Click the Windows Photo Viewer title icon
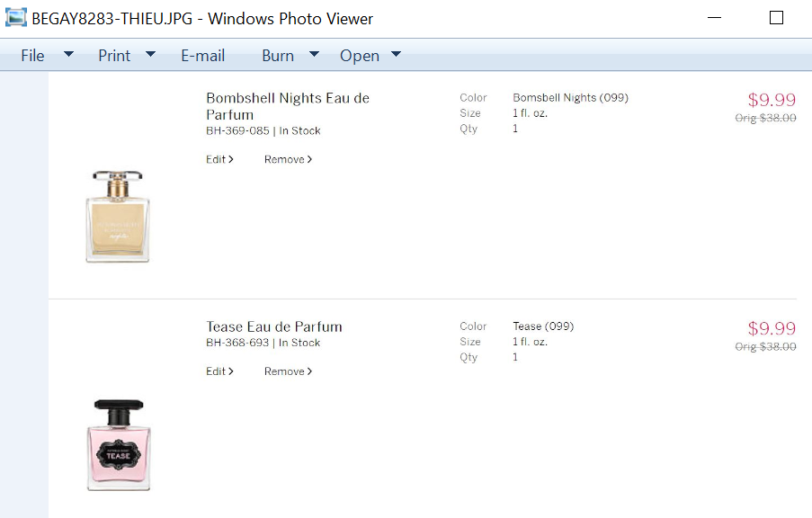Viewport: 812px width, 518px height. [x=15, y=18]
